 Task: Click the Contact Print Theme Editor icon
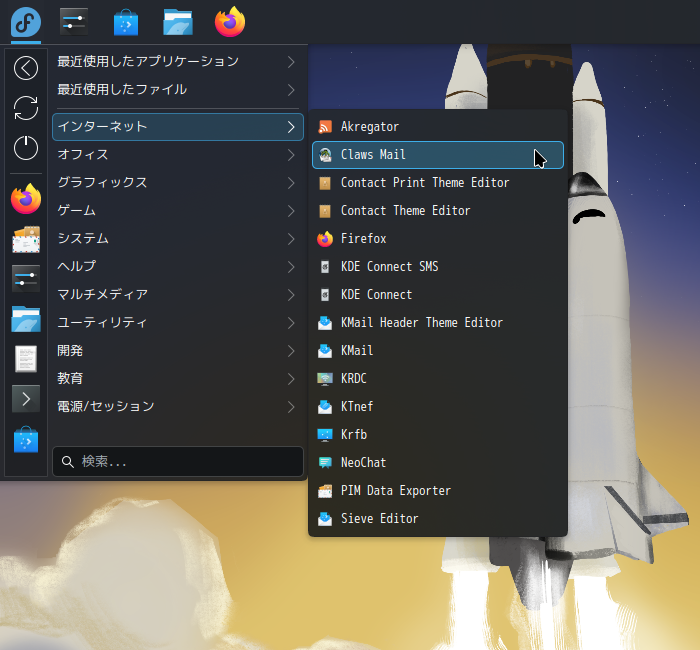click(325, 183)
